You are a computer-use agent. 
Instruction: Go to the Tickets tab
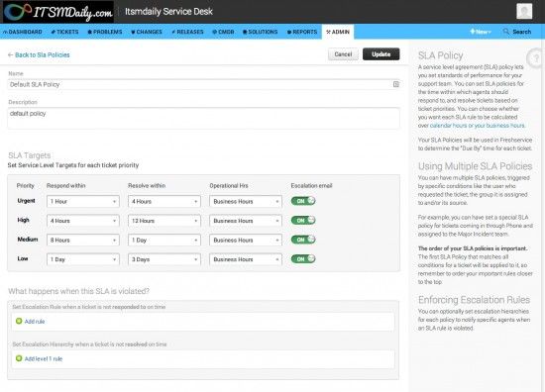point(65,32)
